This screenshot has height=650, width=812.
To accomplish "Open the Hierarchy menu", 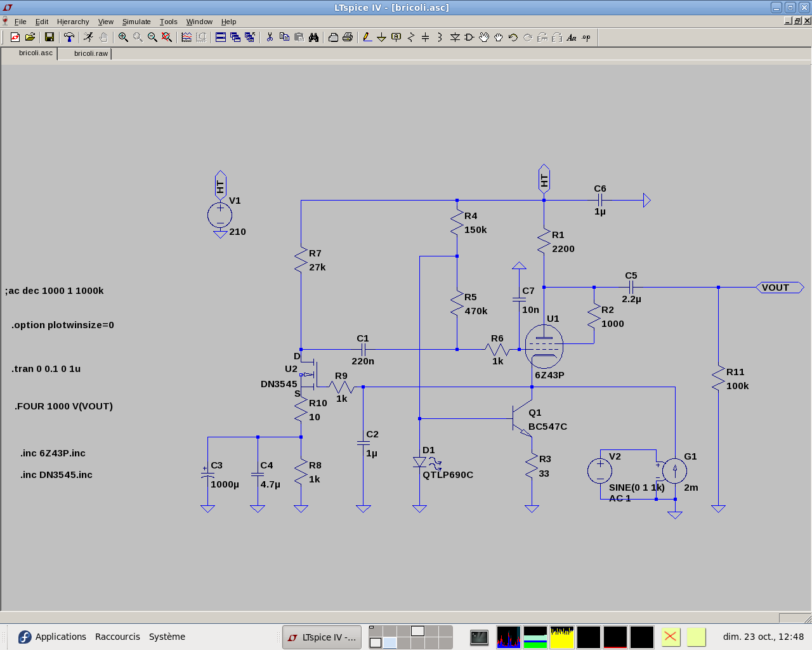I will click(x=73, y=22).
